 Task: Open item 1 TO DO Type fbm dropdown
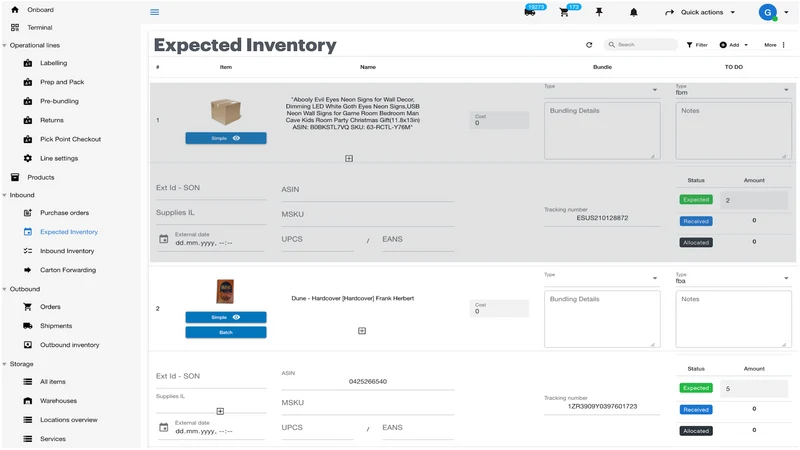coord(734,90)
